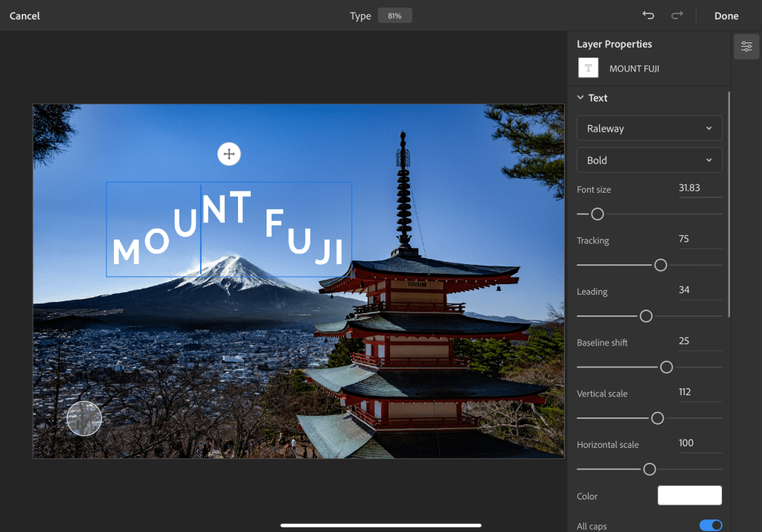Open the white text Color swatch
The image size is (762, 532).
tap(690, 495)
